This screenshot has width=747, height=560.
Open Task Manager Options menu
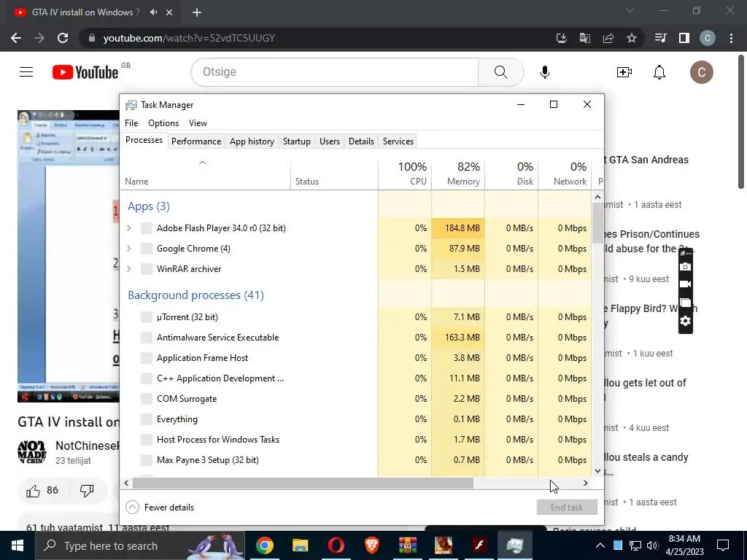click(x=163, y=122)
